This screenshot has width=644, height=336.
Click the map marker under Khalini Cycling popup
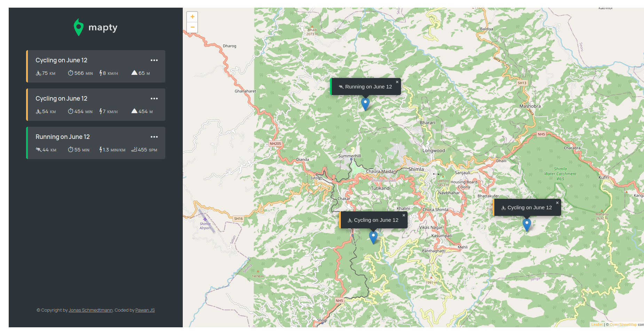coord(373,237)
